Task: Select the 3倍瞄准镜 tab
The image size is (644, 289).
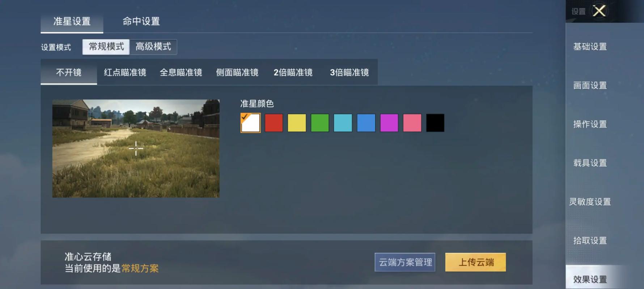Action: coord(349,73)
